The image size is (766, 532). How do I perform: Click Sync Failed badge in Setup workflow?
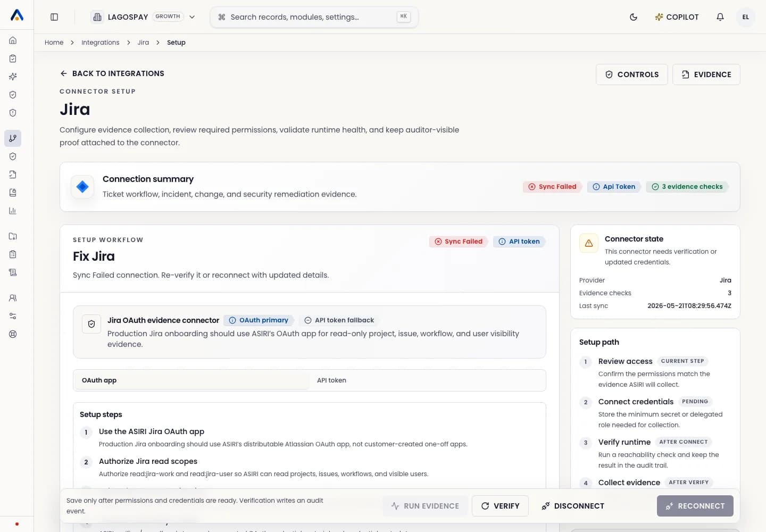click(459, 242)
